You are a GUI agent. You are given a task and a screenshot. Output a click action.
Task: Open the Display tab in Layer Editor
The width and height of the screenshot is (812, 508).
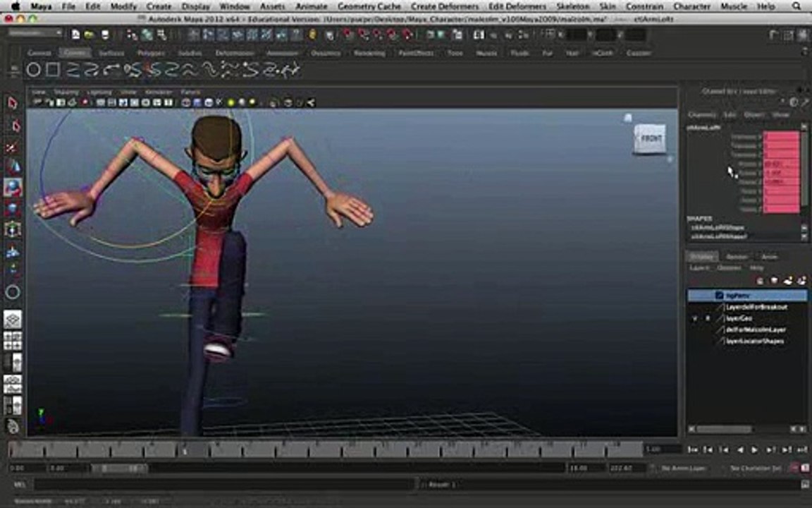(x=702, y=257)
